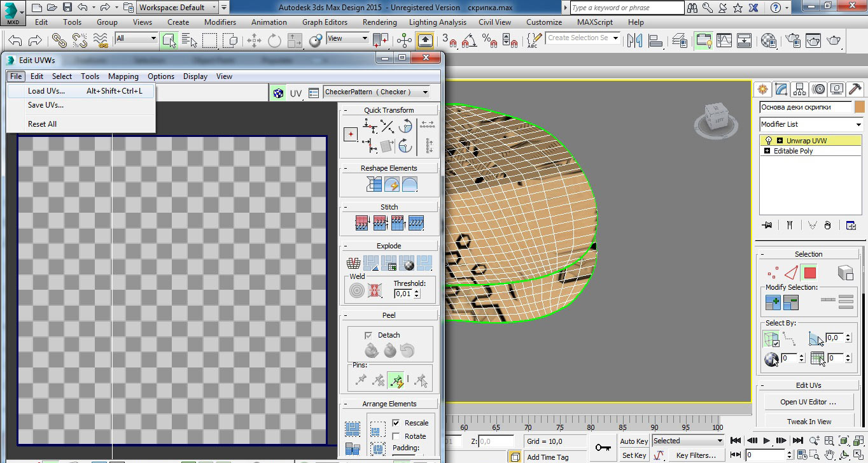Select Vertex sub-object mode icon
Image resolution: width=868 pixels, height=463 pixels.
pyautogui.click(x=773, y=273)
